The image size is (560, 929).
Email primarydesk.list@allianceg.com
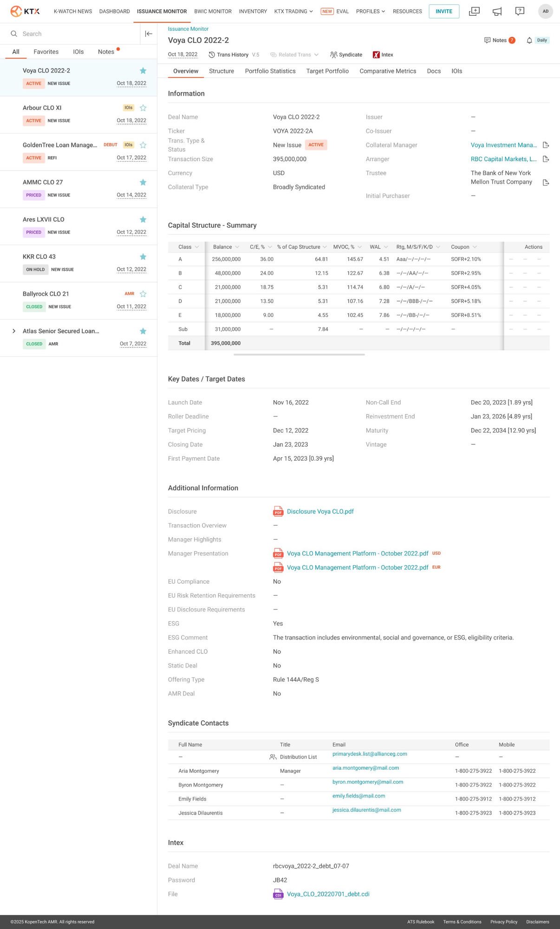tap(370, 754)
